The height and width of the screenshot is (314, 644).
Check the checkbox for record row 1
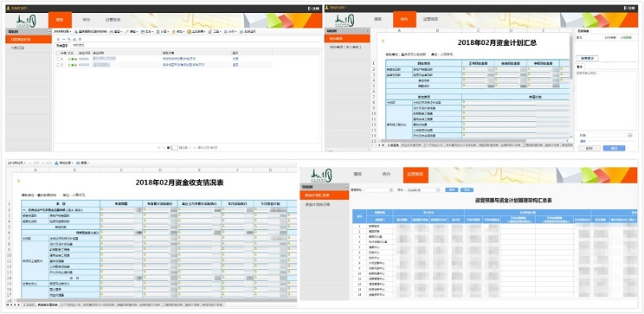pos(58,59)
